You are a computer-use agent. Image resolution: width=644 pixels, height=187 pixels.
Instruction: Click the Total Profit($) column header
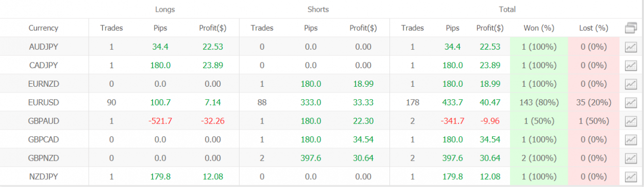[x=490, y=28]
